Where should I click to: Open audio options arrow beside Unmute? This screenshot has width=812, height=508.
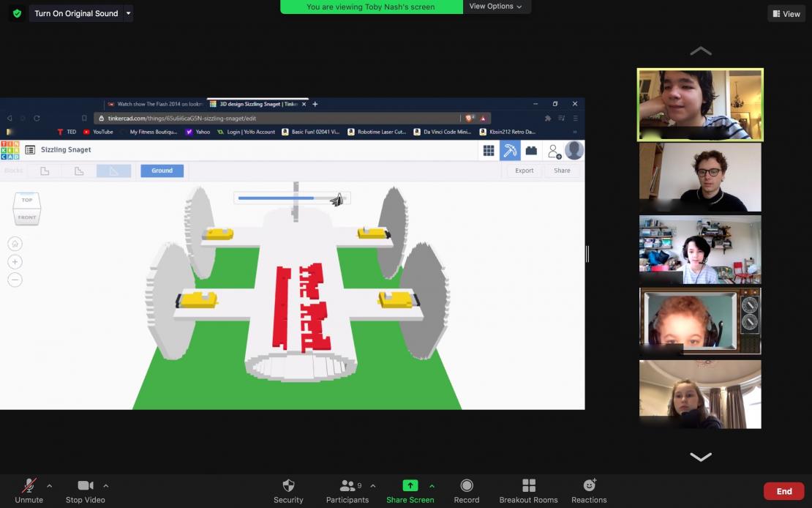pos(50,486)
